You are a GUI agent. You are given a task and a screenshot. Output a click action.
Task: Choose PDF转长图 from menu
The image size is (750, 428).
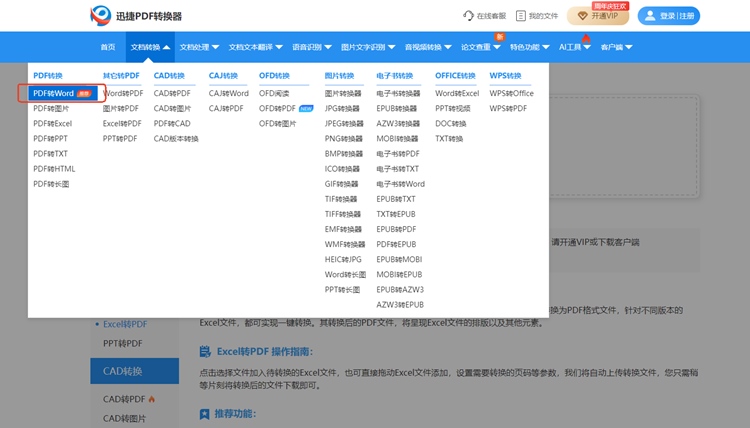(x=51, y=184)
